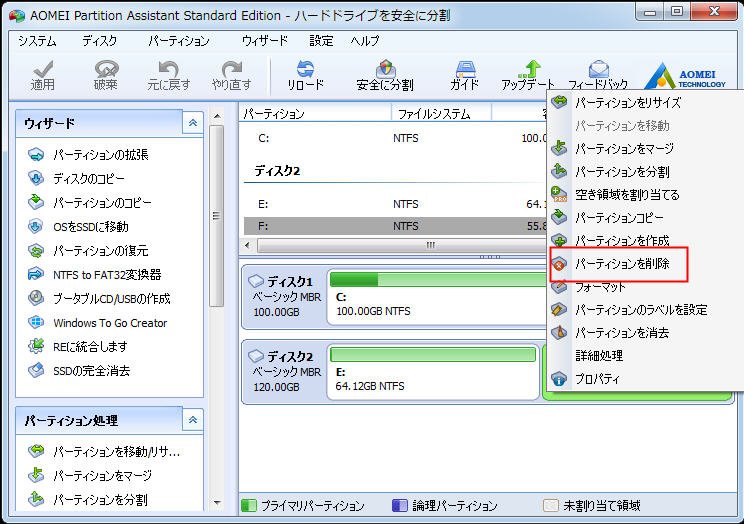Click the 安全に分割 toolbar icon

pos(385,75)
